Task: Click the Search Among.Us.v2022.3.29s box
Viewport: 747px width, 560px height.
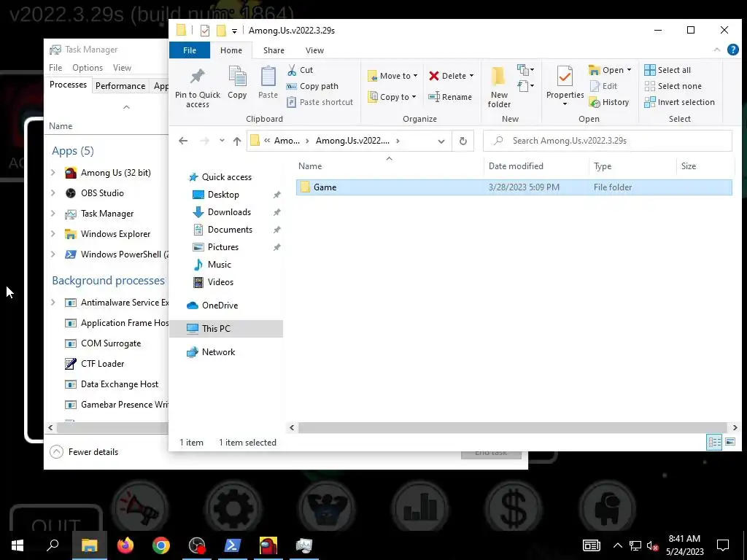Action: coord(608,141)
